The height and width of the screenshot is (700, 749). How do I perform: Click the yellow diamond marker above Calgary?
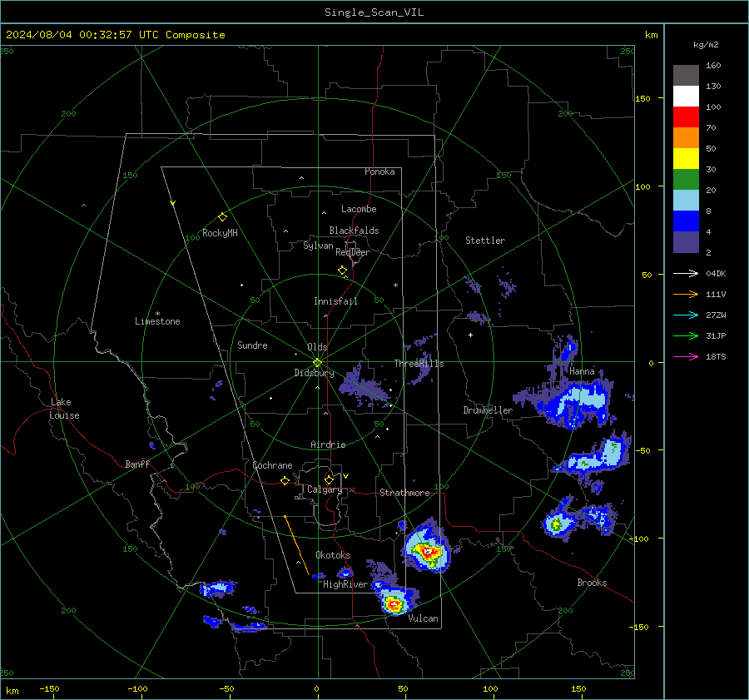point(329,479)
